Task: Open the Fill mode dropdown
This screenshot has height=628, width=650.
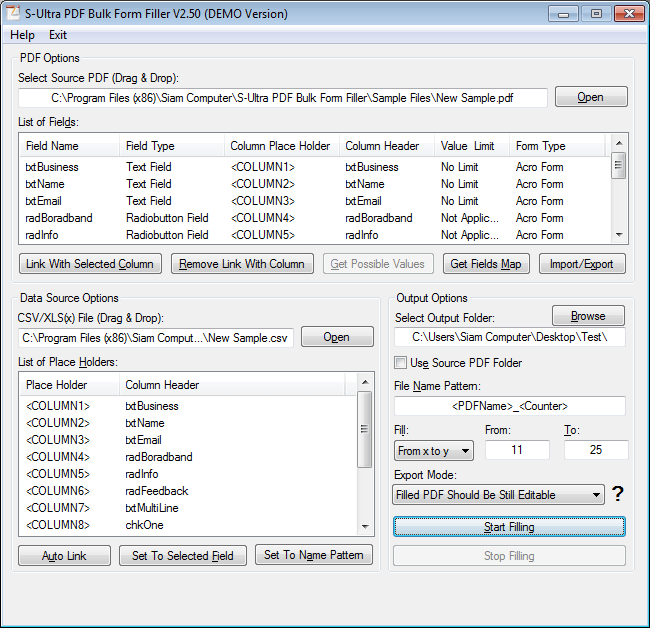Action: point(434,450)
